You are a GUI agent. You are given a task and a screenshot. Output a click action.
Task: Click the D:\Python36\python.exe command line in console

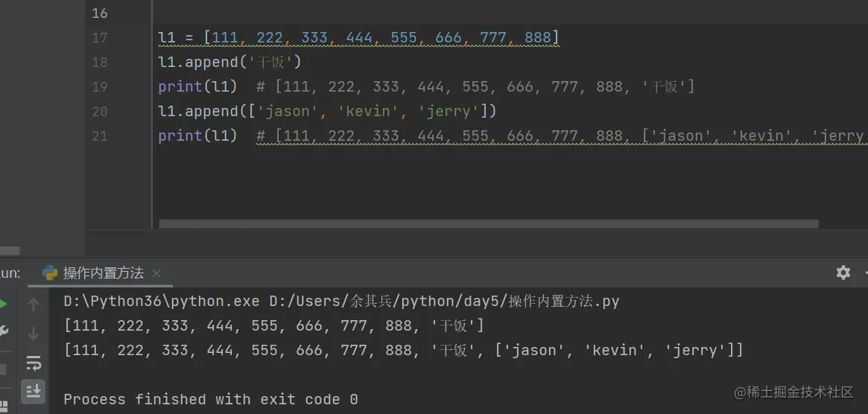tap(341, 302)
